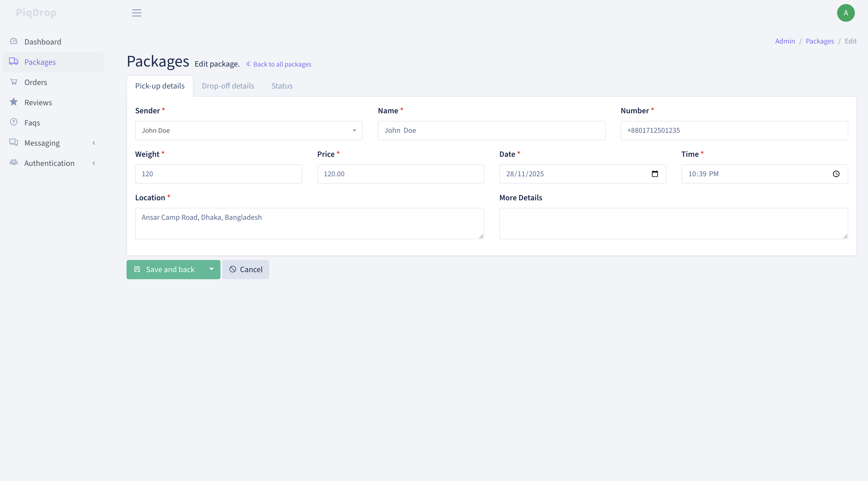Focus the Price input field
Viewport: 868px width, 481px height.
400,174
